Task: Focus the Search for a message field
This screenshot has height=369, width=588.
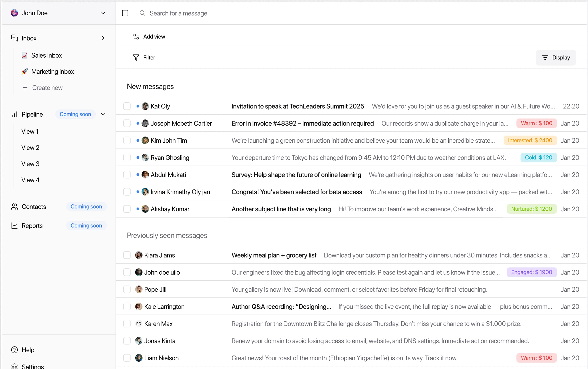Action: [x=178, y=13]
